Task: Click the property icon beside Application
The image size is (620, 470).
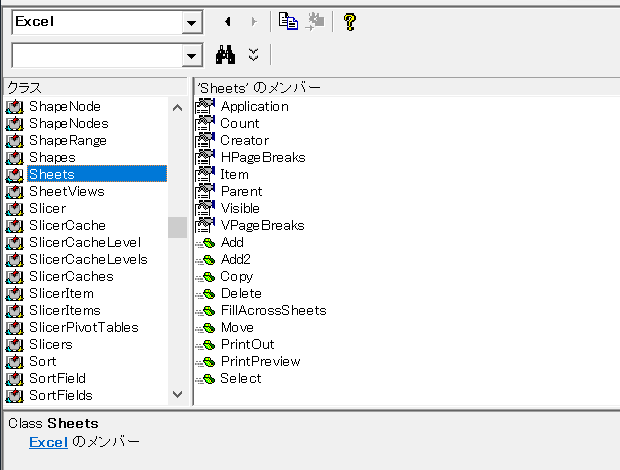Action: click(205, 106)
